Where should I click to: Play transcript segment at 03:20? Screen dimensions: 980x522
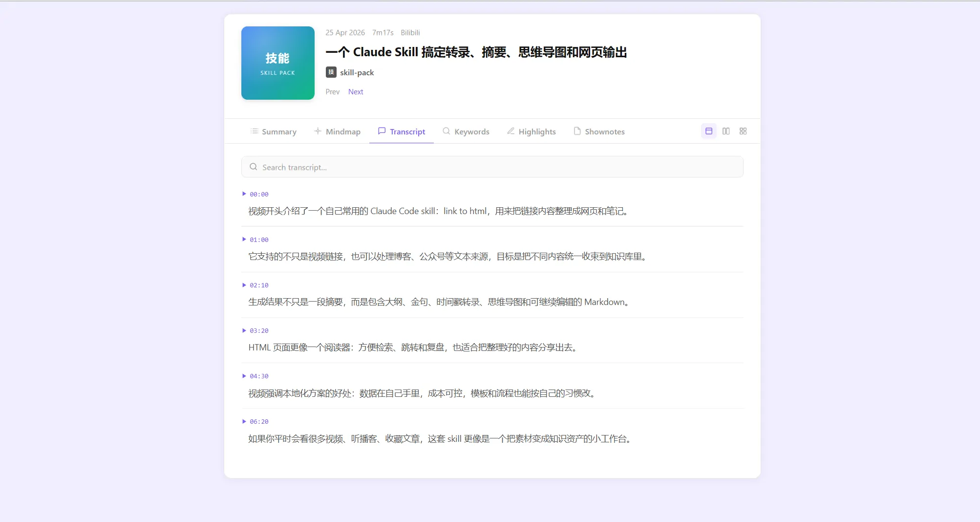pyautogui.click(x=244, y=330)
